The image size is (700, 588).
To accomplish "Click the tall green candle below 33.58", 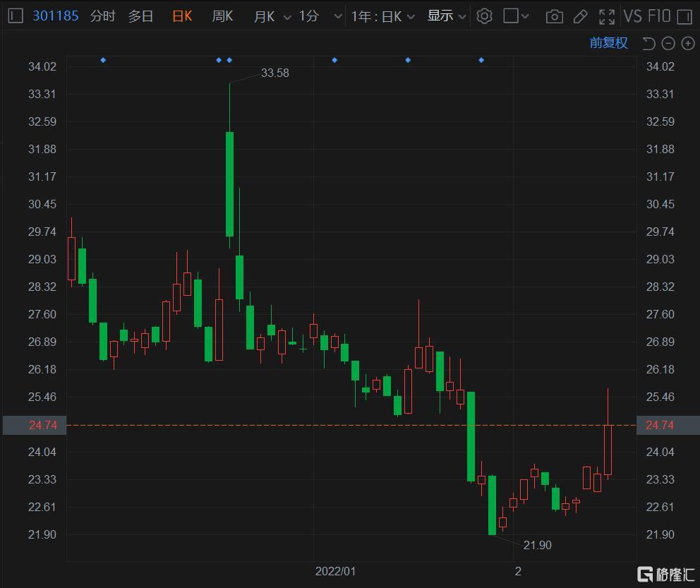I will tap(229, 184).
